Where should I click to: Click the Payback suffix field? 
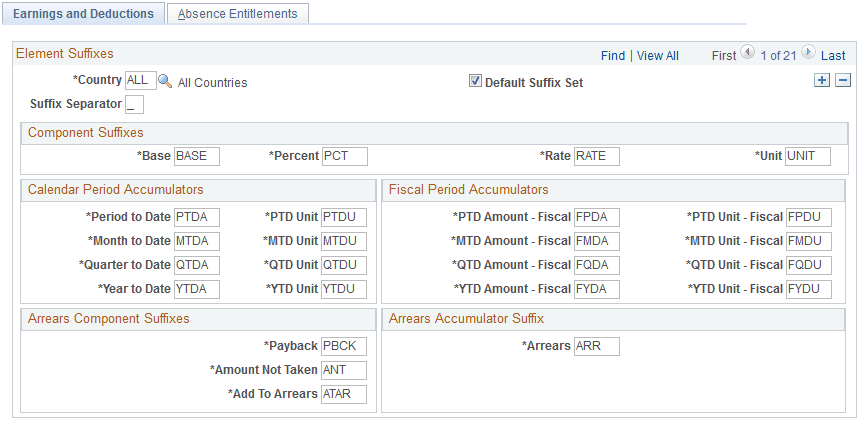(x=344, y=346)
